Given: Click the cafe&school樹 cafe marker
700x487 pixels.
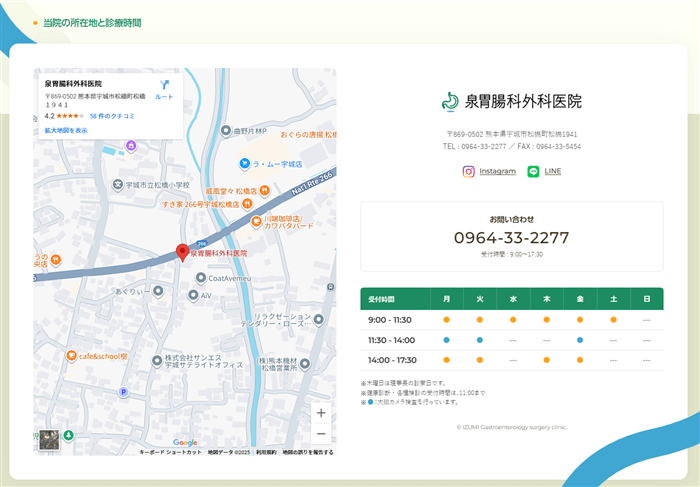Looking at the screenshot, I should coord(71,356).
